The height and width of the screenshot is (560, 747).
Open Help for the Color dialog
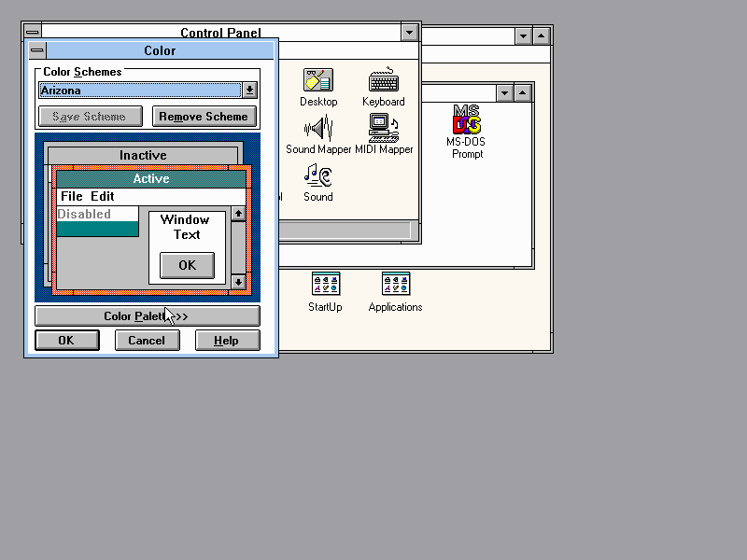[x=227, y=341]
